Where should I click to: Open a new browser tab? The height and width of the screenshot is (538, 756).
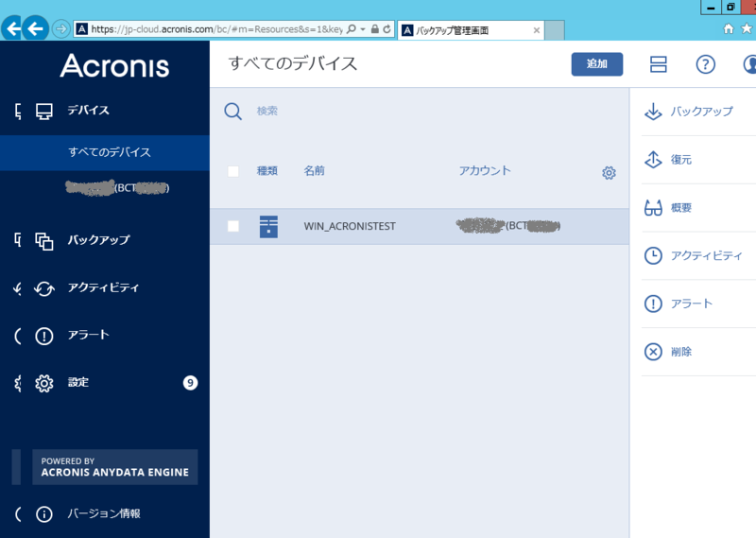(555, 30)
